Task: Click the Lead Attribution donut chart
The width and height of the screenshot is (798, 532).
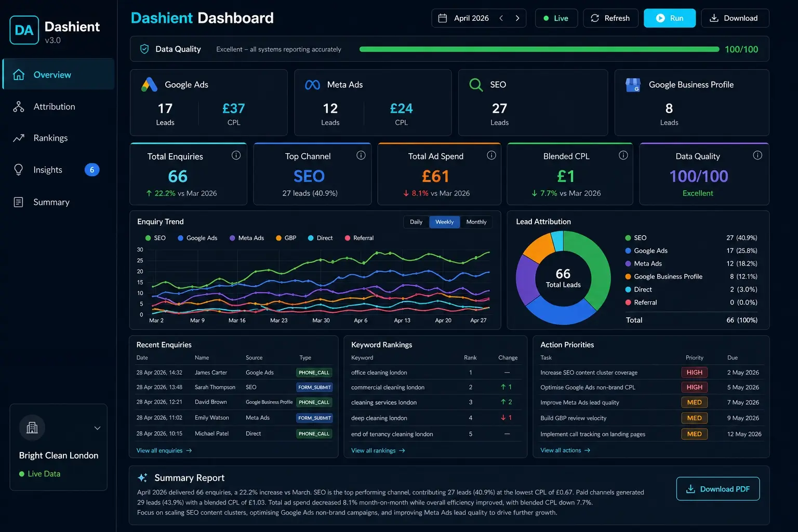Action: (563, 278)
